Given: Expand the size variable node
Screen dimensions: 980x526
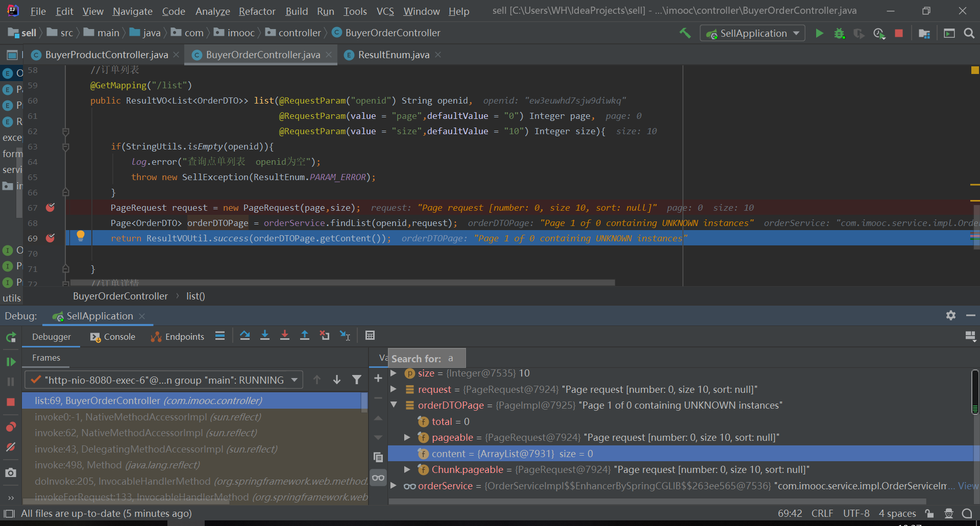Looking at the screenshot, I should pyautogui.click(x=394, y=373).
